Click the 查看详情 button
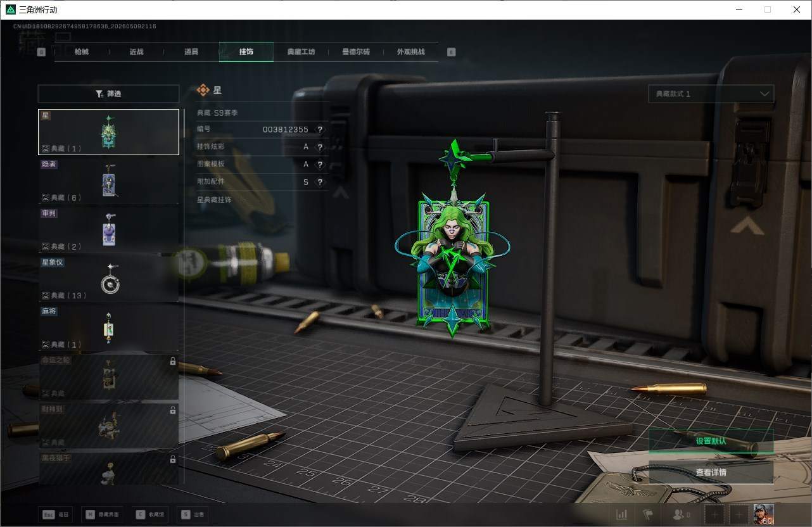 [x=711, y=473]
